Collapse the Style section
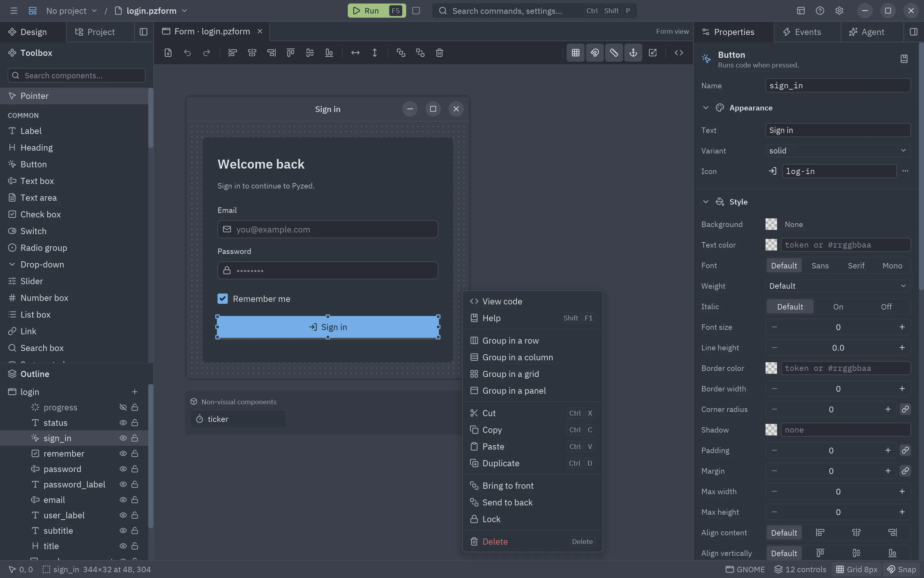Screen dimensions: 924x578 706,202
